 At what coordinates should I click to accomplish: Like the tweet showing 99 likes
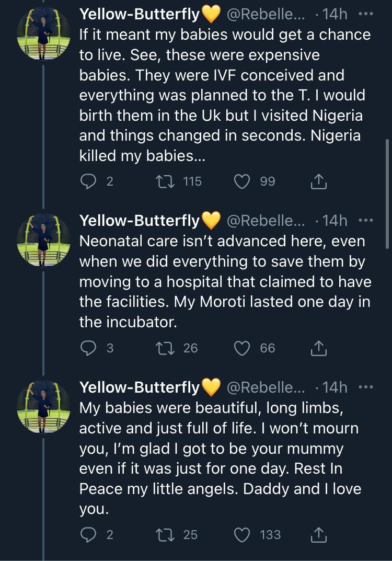coord(241,181)
